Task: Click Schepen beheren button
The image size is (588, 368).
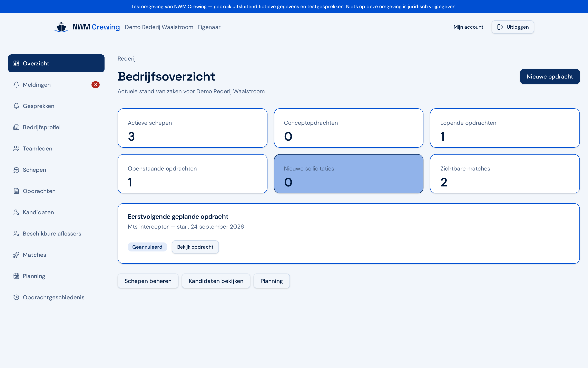Action: point(148,281)
